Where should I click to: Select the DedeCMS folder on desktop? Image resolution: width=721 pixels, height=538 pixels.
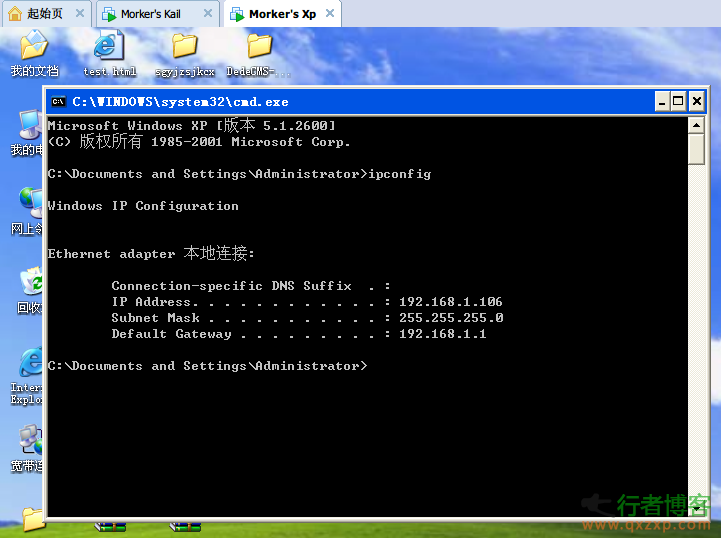click(x=259, y=54)
